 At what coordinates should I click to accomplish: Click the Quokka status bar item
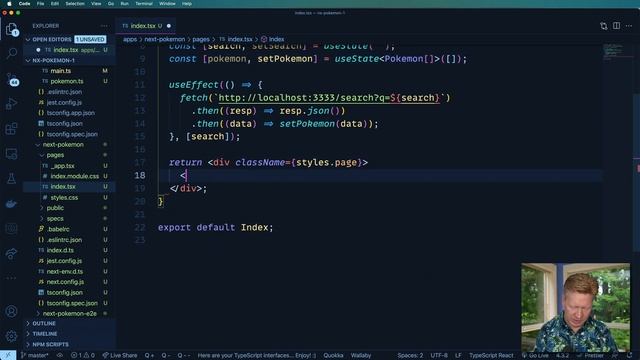(x=333, y=356)
